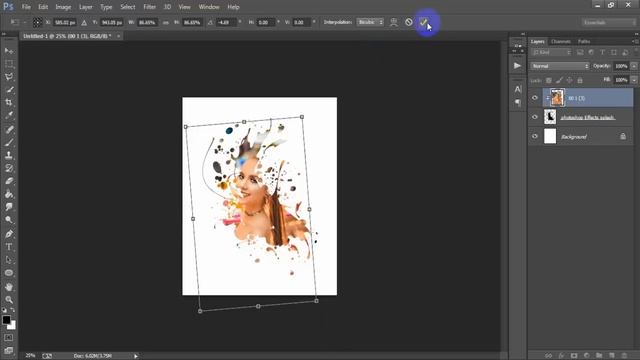Screen dimensions: 640x360
Task: Toggle lock transparent pixels
Action: click(x=549, y=80)
